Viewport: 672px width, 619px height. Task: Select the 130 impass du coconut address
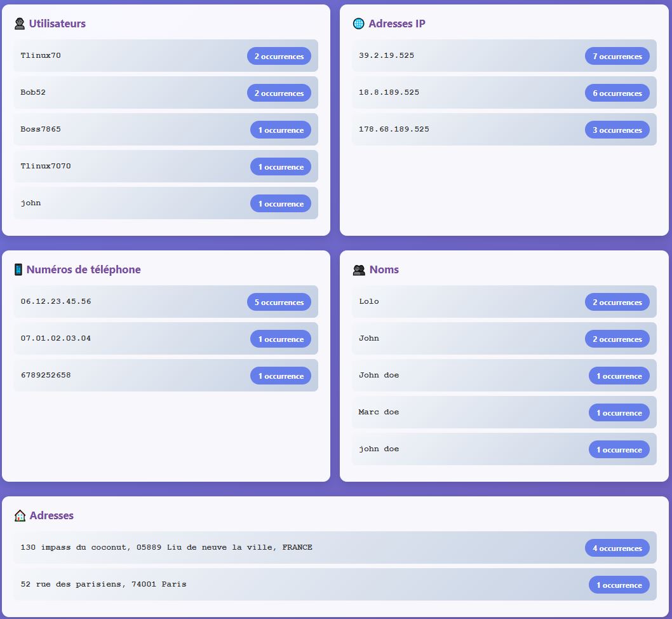[x=166, y=548]
